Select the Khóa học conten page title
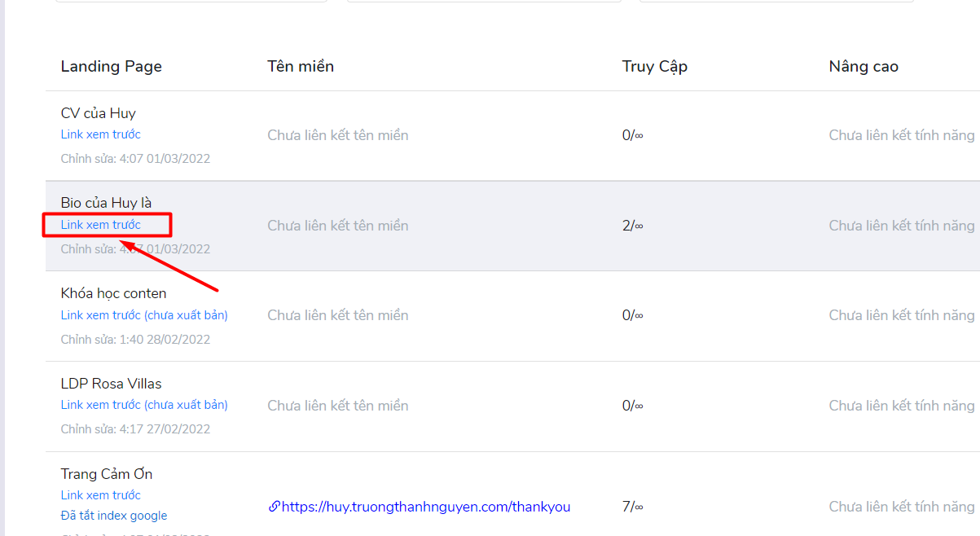980x536 pixels. [x=114, y=293]
